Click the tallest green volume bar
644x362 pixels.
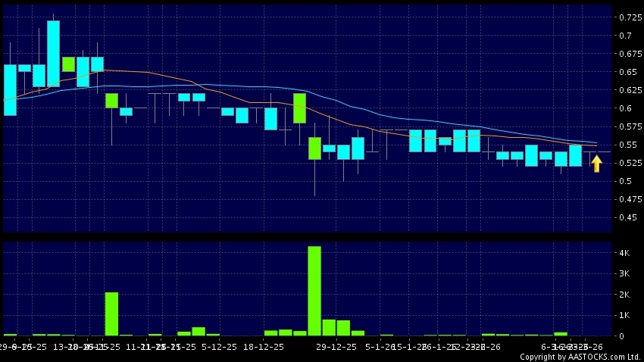pyautogui.click(x=314, y=291)
